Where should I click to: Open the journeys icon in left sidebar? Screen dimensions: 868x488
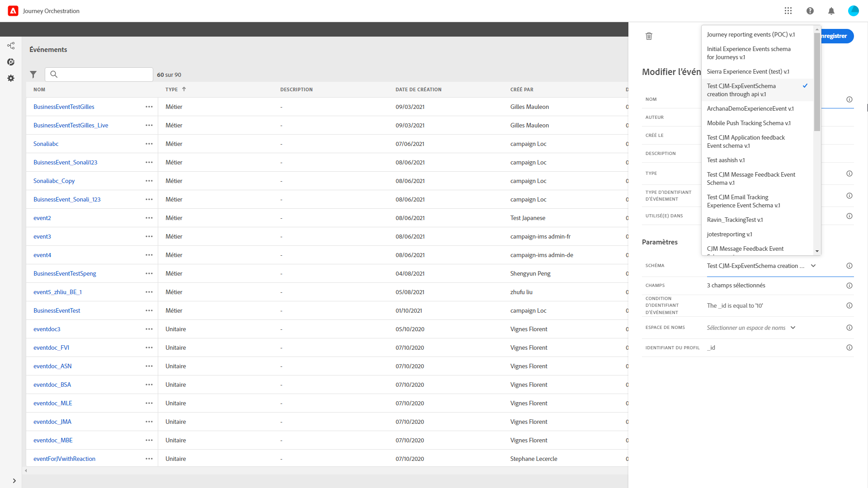click(11, 46)
